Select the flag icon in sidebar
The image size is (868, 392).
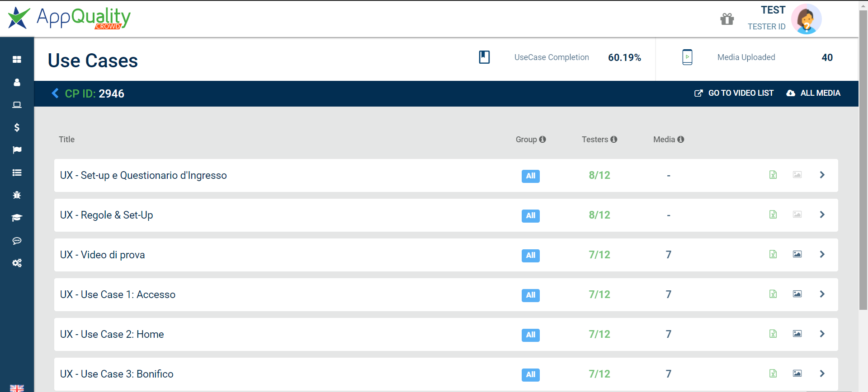point(17,150)
